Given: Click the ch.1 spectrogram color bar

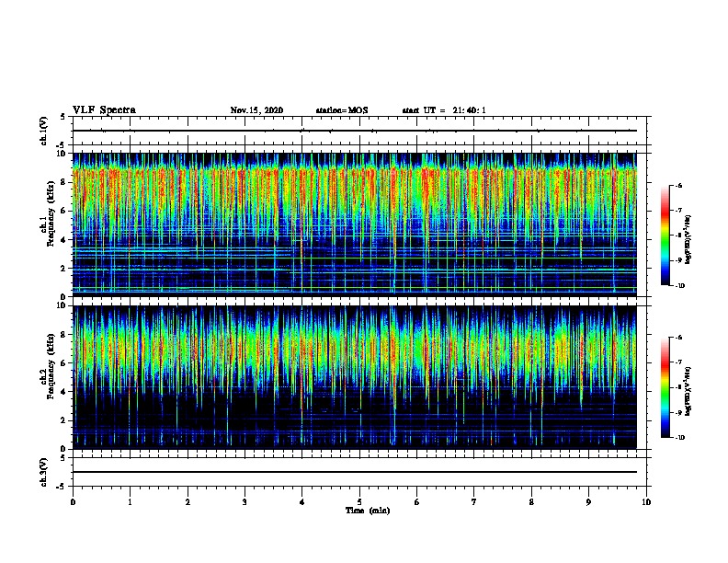Looking at the screenshot, I should coord(665,236).
